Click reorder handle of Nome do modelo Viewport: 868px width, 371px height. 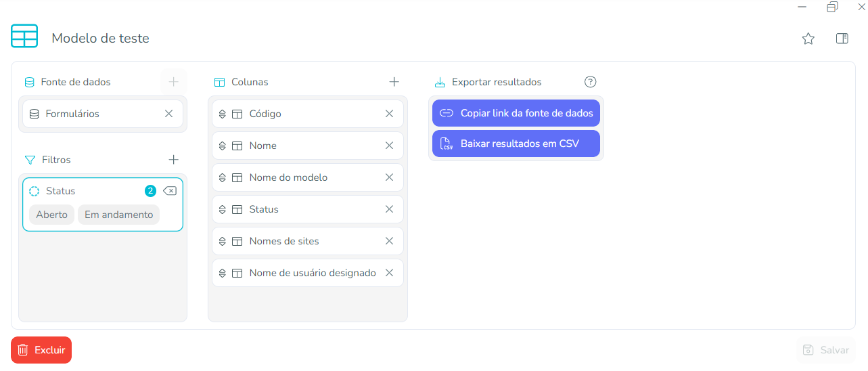click(x=223, y=177)
